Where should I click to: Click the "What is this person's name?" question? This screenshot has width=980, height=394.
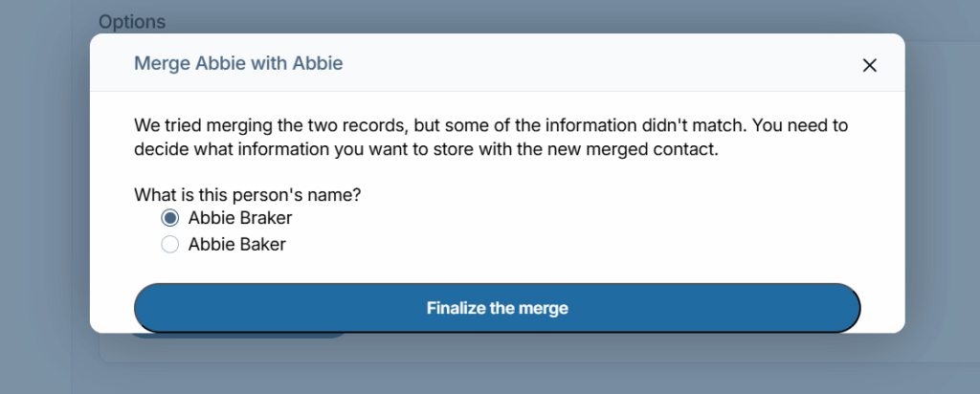click(x=247, y=194)
